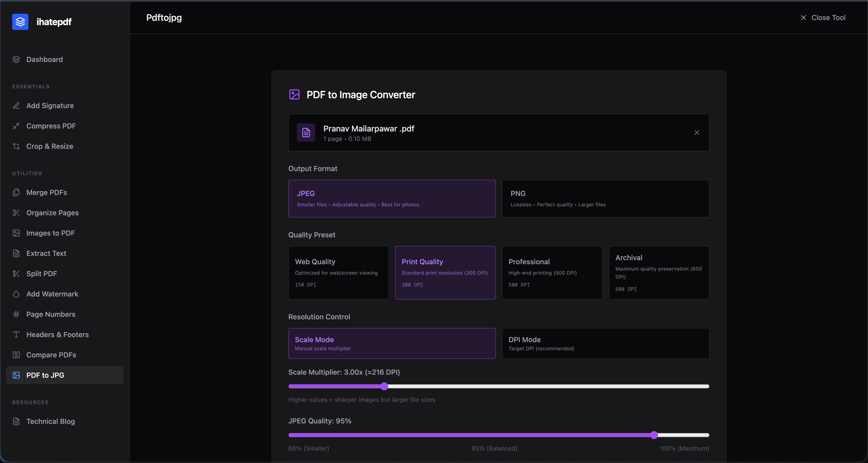Click the Crop & Resize icon

click(16, 146)
